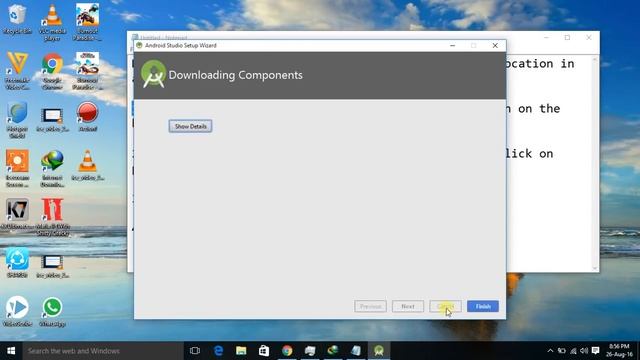Image resolution: width=640 pixels, height=360 pixels.
Task: Switch to Chrome on the taskbar
Action: click(x=287, y=351)
